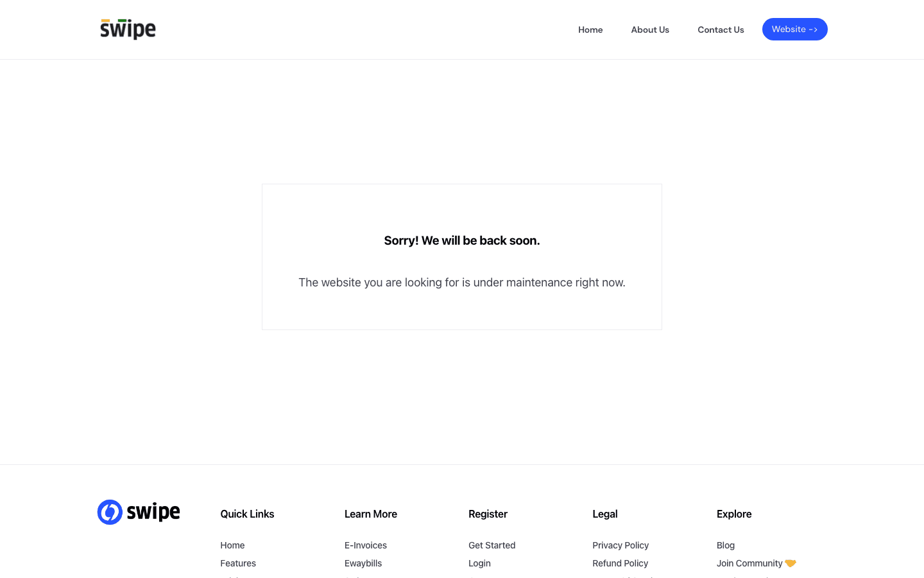Image resolution: width=924 pixels, height=578 pixels.
Task: Click the Quick Links footer heading
Action: (x=247, y=514)
